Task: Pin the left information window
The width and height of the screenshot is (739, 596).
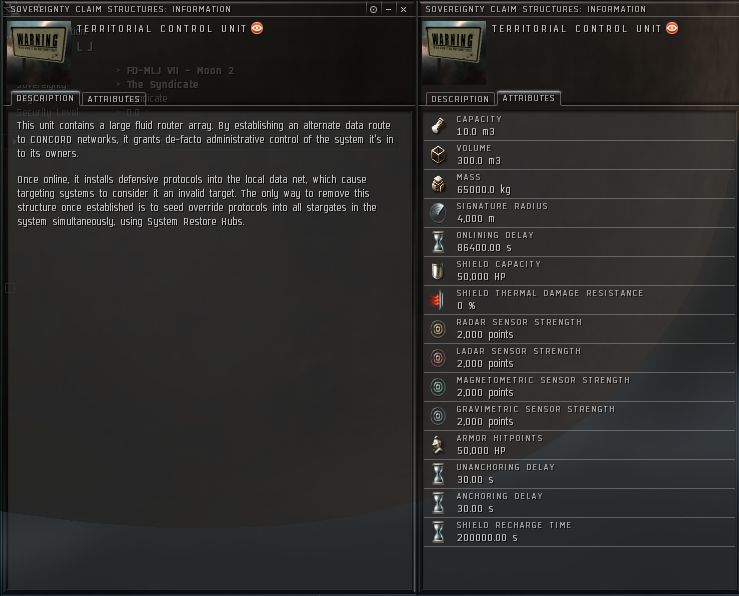Action: tap(373, 9)
